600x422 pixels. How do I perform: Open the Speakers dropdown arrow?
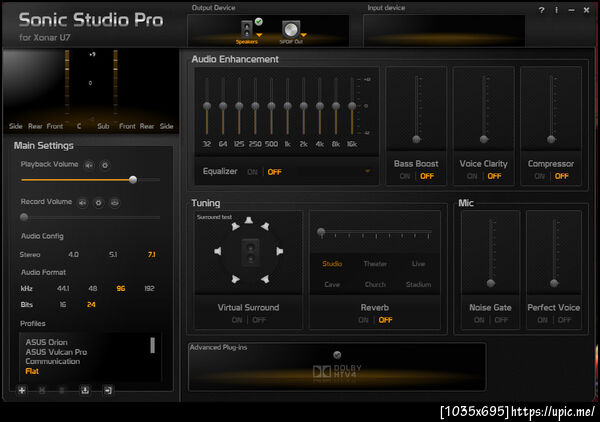click(x=259, y=35)
